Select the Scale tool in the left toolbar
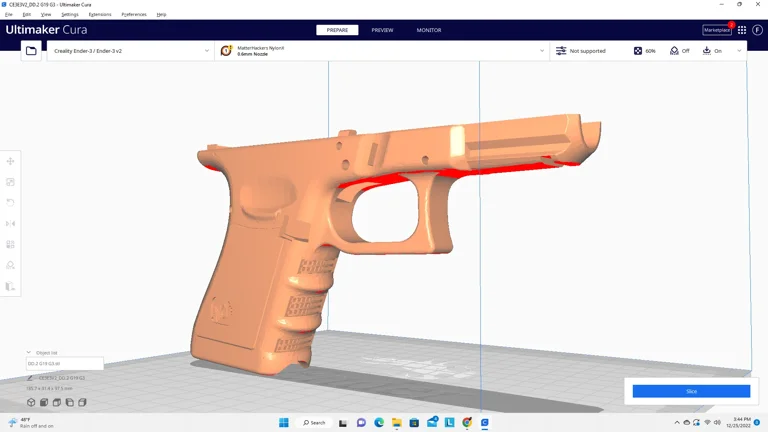Image resolution: width=768 pixels, height=432 pixels. click(11, 182)
